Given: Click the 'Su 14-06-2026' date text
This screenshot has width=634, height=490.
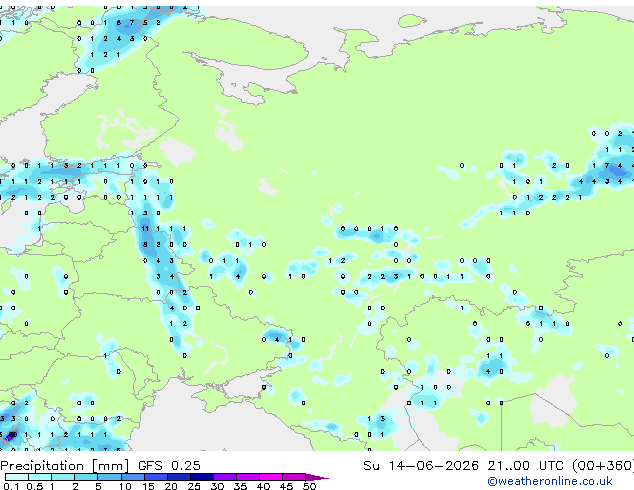Looking at the screenshot, I should (421, 466).
